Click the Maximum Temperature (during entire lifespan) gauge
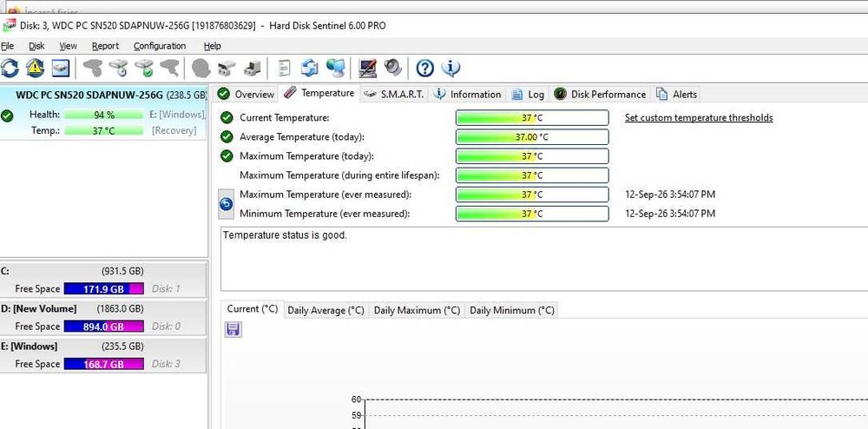868x429 pixels. (532, 175)
